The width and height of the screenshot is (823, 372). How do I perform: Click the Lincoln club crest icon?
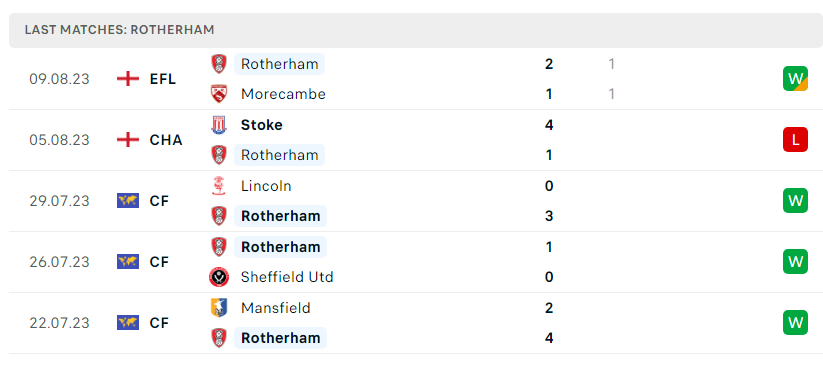click(219, 186)
